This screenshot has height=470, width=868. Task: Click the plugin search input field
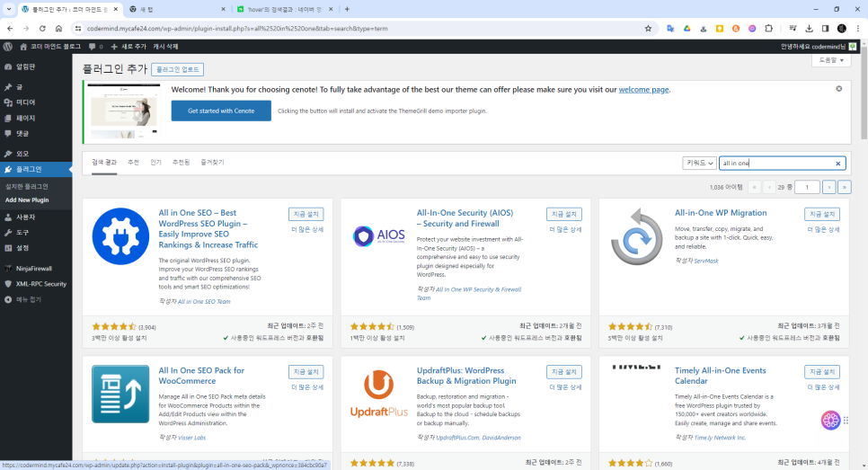tap(783, 163)
